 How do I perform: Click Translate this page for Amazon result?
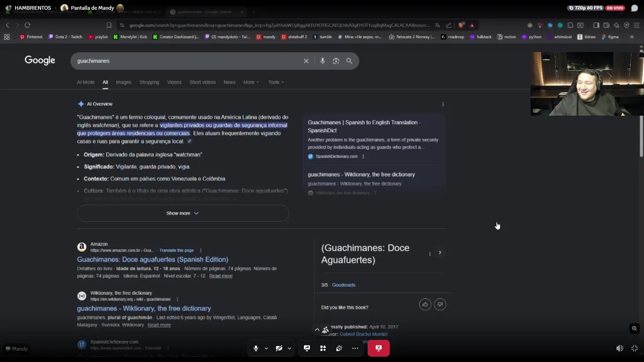point(176,250)
